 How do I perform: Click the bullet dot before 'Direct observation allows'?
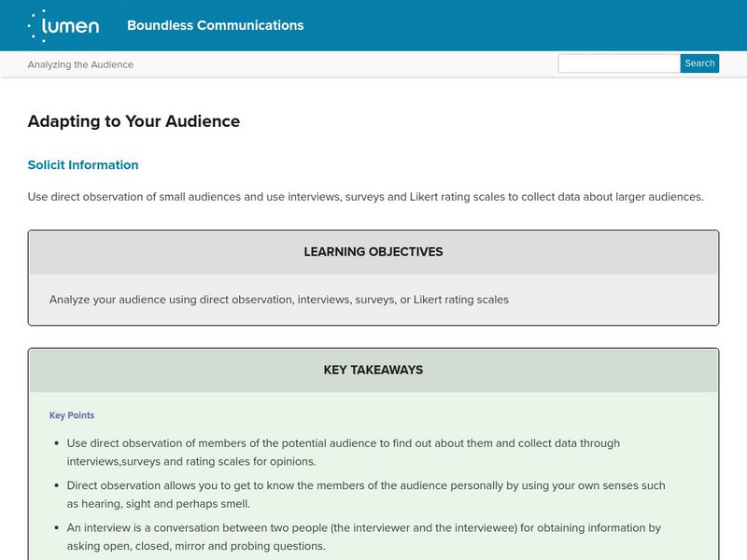(57, 486)
